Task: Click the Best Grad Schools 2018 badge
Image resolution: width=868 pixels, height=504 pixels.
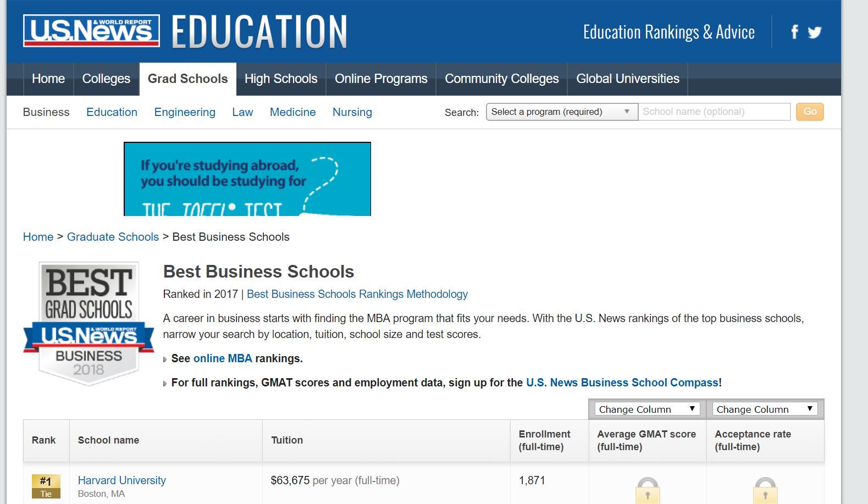Action: pyautogui.click(x=89, y=323)
